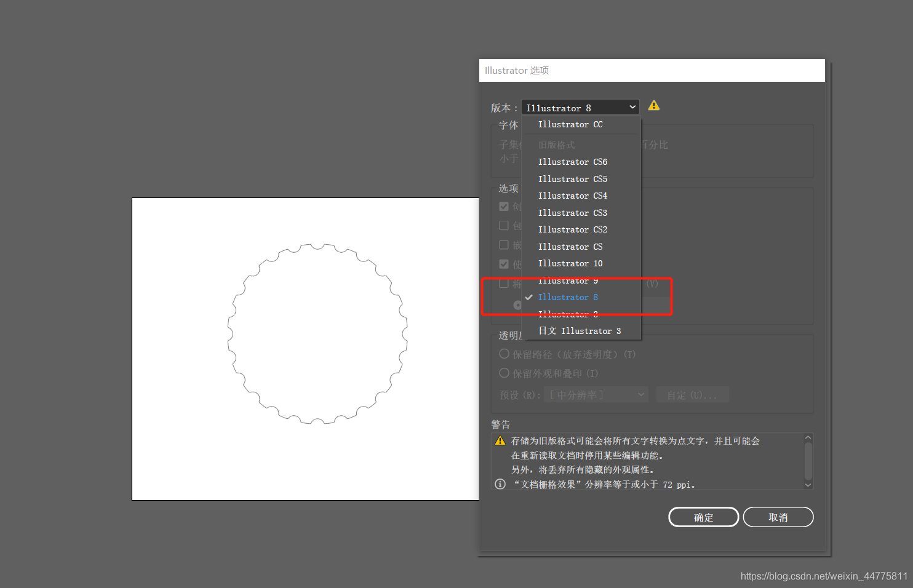Click the 自定 (U)... button

coord(692,395)
